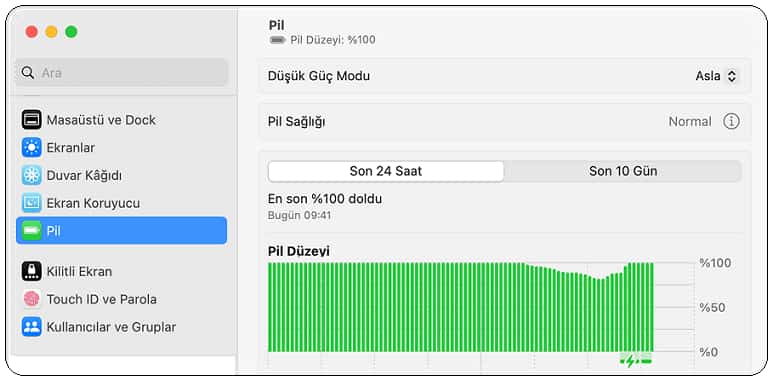This screenshot has width=773, height=381.
Task: Open Ekranlar settings pane
Action: coord(121,147)
